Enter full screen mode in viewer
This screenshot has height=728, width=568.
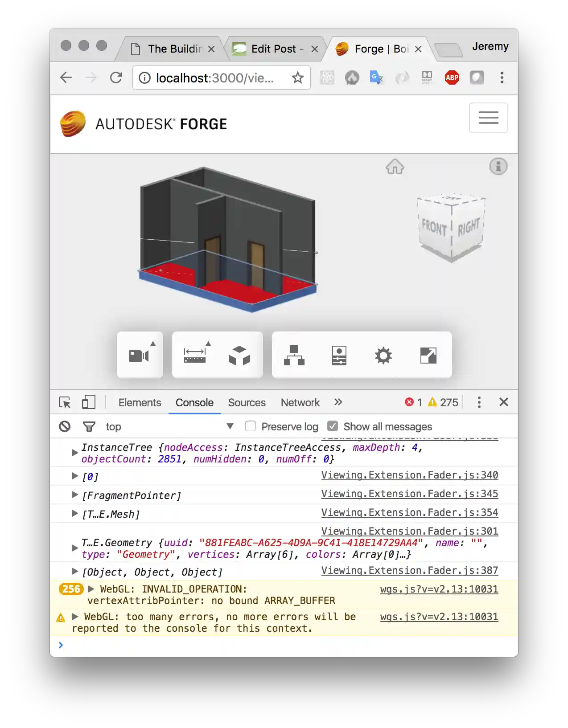click(x=428, y=356)
